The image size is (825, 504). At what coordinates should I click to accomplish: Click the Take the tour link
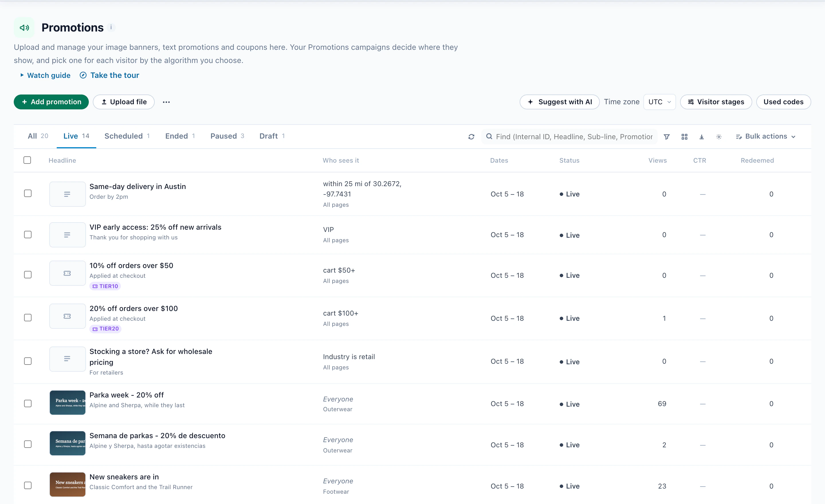pyautogui.click(x=109, y=75)
